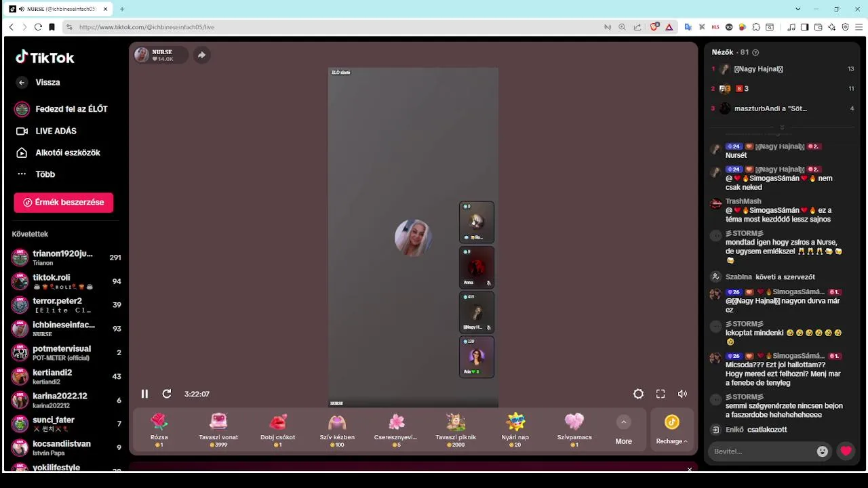The image size is (868, 488).
Task: Open kertiandi2 followed channel
Action: click(66, 376)
